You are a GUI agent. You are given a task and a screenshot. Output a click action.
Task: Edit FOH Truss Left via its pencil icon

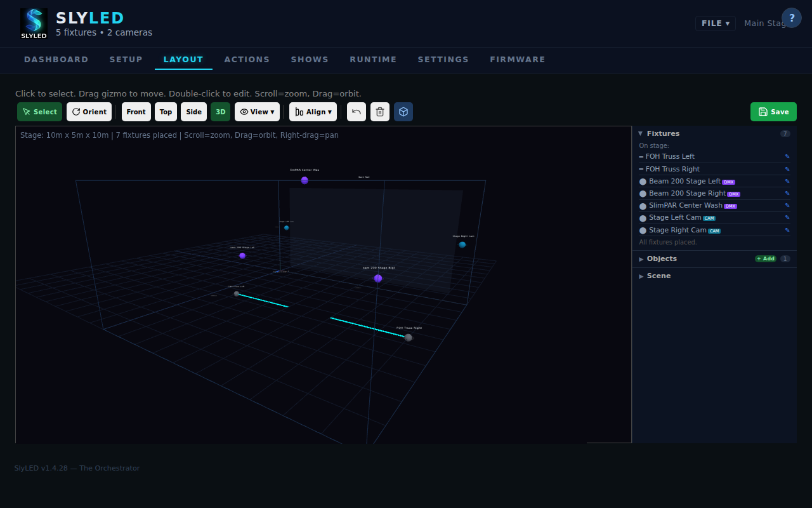[787, 156]
